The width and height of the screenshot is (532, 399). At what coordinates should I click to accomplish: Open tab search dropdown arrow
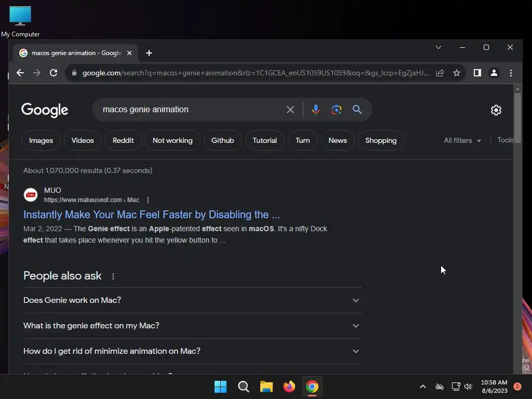[x=438, y=47]
